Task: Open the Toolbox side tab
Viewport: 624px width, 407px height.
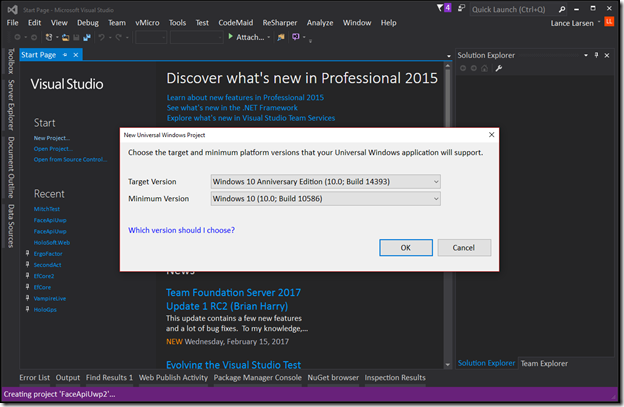Action: [11, 61]
